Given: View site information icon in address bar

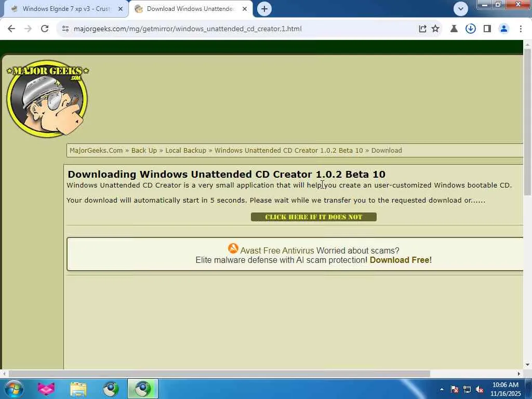Looking at the screenshot, I should (x=65, y=29).
